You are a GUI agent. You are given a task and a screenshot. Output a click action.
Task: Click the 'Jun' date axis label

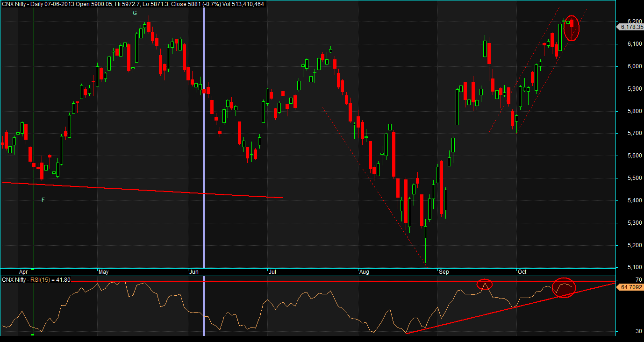pos(193,271)
